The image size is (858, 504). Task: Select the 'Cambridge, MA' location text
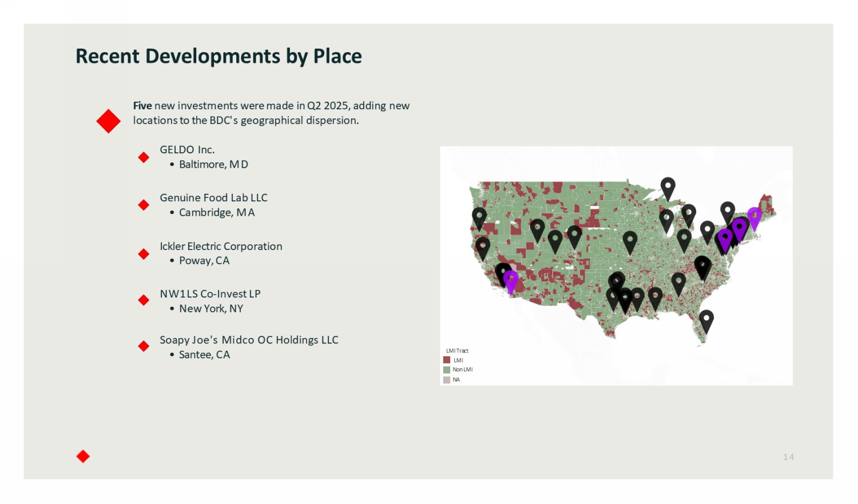point(217,212)
